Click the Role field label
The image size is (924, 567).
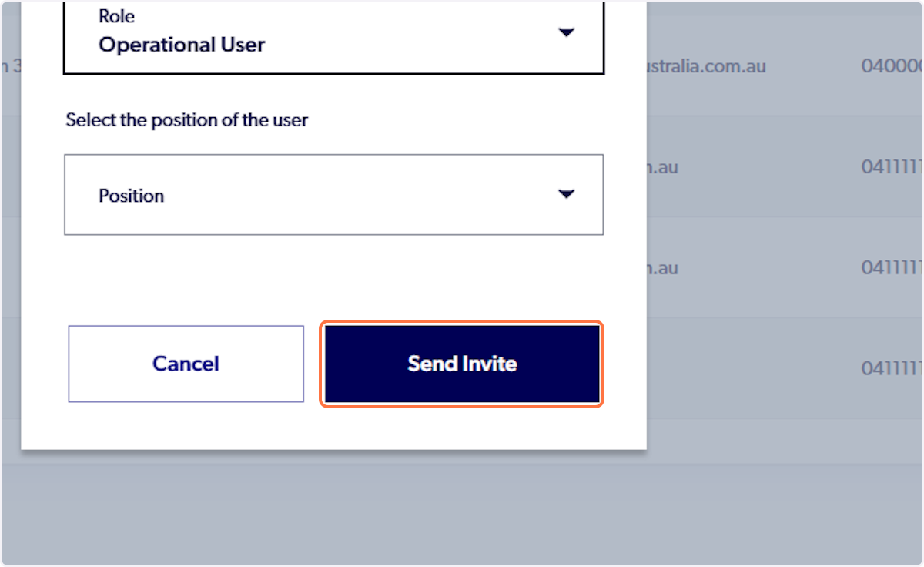[x=115, y=15]
